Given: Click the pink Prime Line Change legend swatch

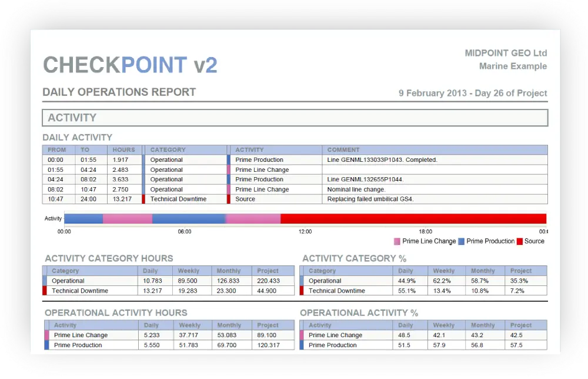Looking at the screenshot, I should coord(397,241).
